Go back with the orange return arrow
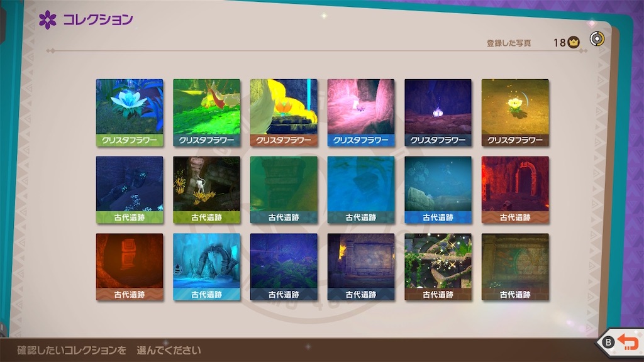The image size is (644, 362). coord(628,342)
